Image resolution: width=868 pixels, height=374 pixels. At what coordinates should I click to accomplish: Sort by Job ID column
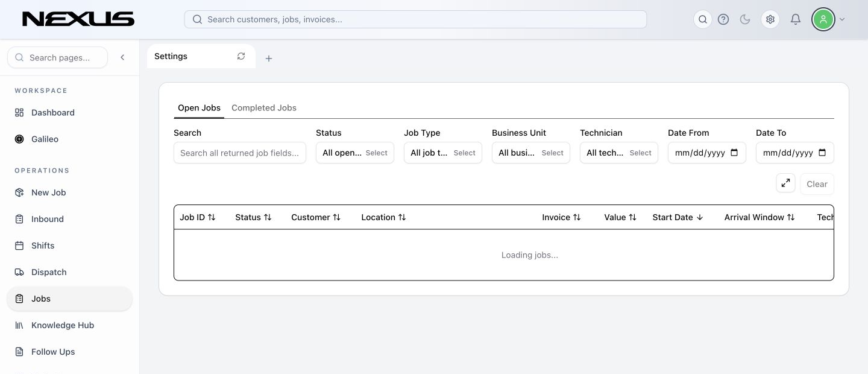[198, 217]
